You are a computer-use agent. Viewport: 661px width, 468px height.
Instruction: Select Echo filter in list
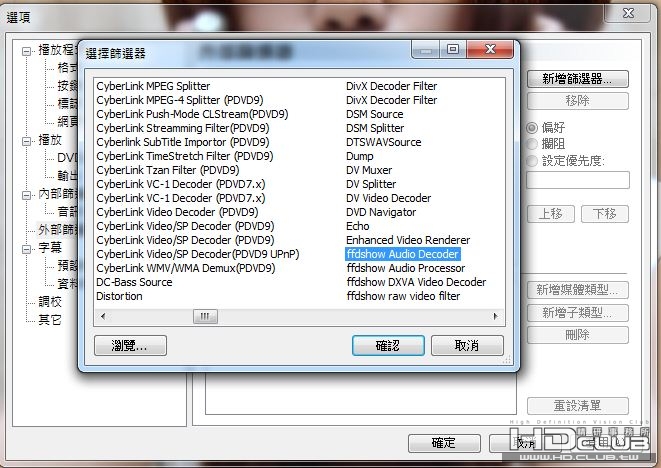coord(357,226)
